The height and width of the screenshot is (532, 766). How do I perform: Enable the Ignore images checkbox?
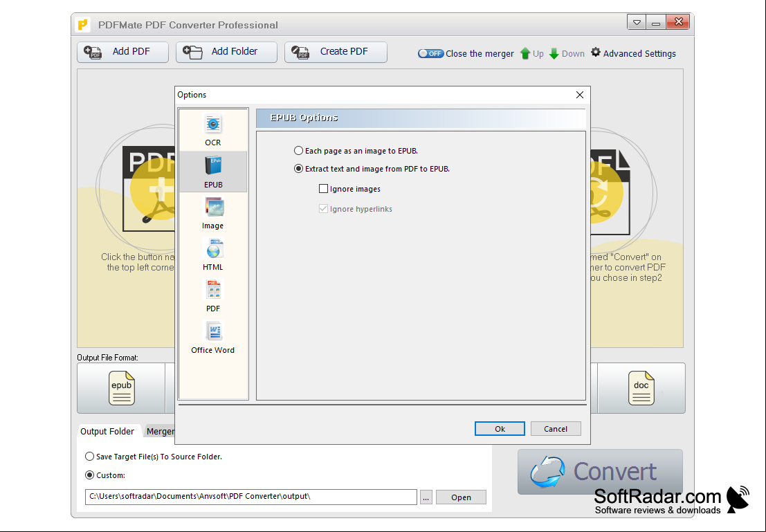point(323,189)
